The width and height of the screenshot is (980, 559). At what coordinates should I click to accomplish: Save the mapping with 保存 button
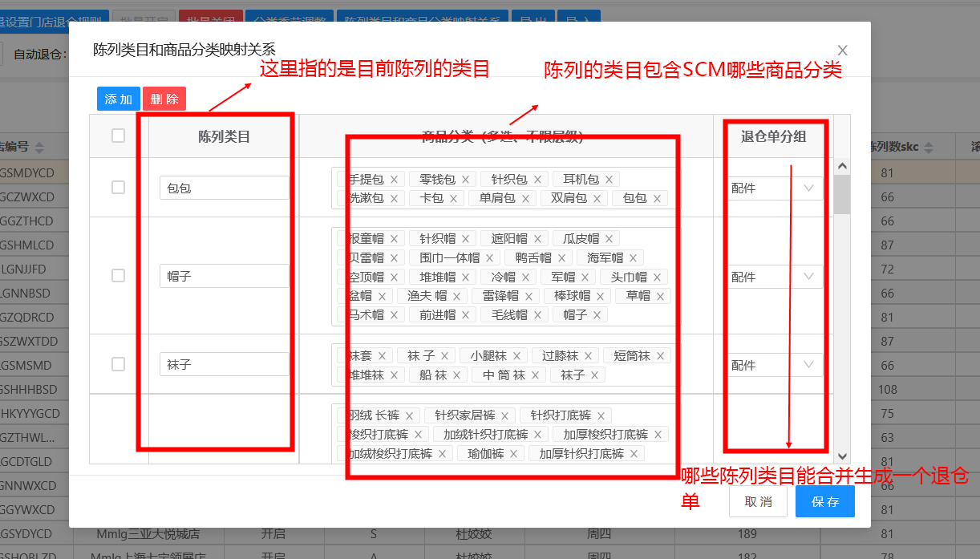pos(824,502)
